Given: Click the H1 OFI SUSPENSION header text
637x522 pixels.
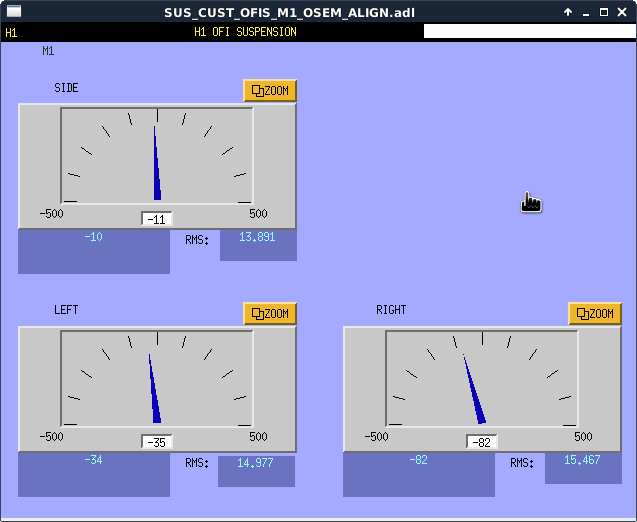Looking at the screenshot, I should click(245, 32).
